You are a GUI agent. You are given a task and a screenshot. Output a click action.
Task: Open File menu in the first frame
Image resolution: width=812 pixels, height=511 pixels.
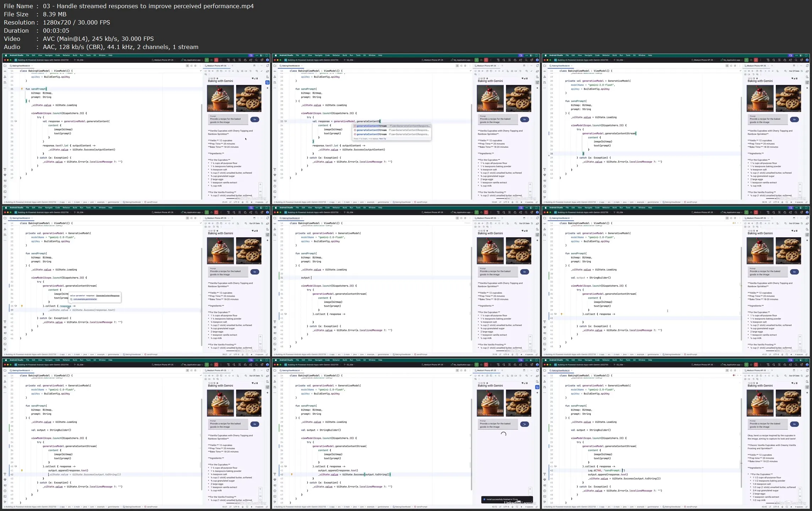(27, 55)
